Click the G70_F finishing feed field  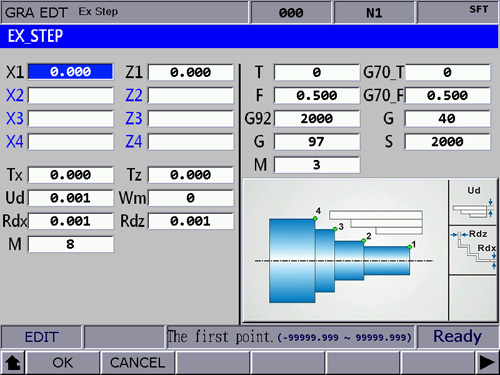click(447, 96)
